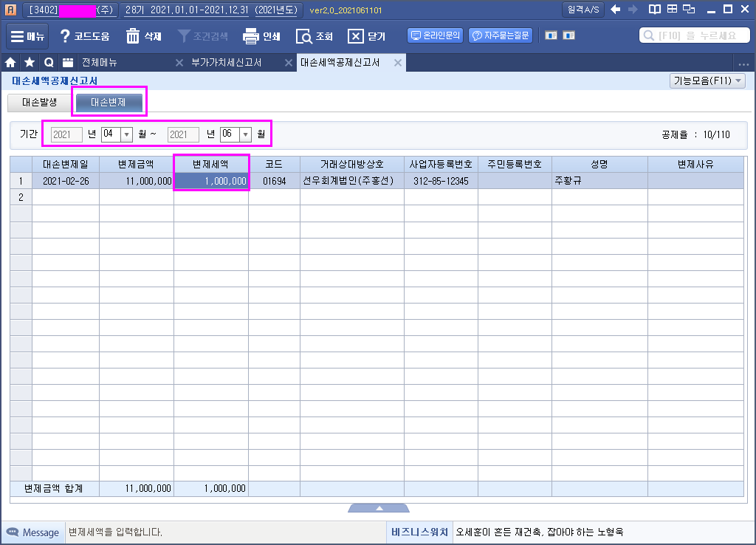
Task: Click the calendar-style grid icon in tab bar
Action: coord(68,62)
